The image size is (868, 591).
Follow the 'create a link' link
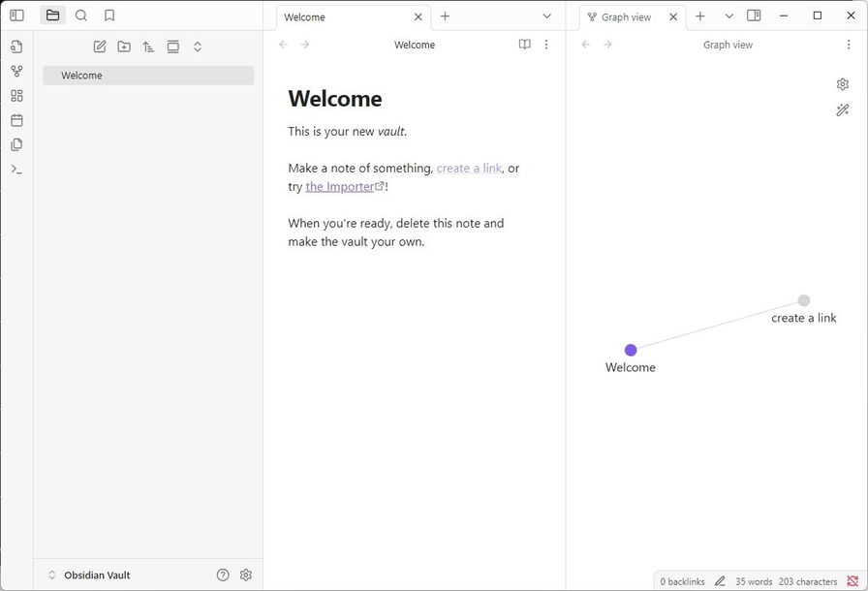(469, 168)
